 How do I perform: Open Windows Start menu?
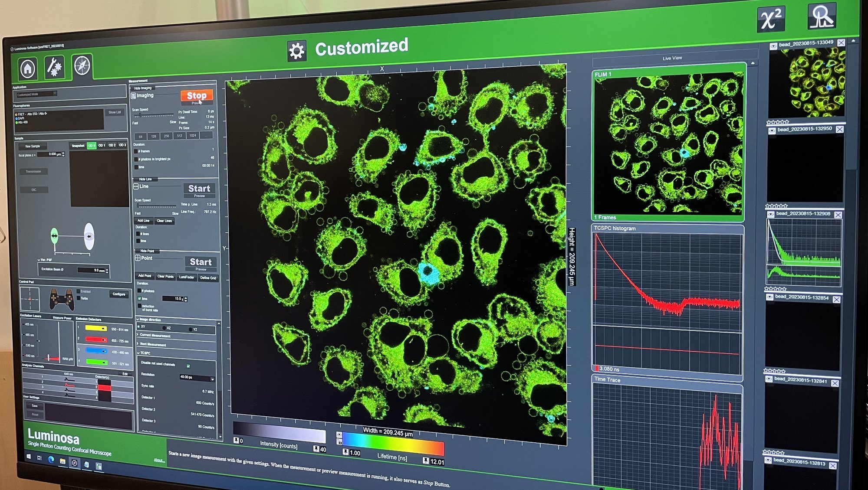(29, 457)
